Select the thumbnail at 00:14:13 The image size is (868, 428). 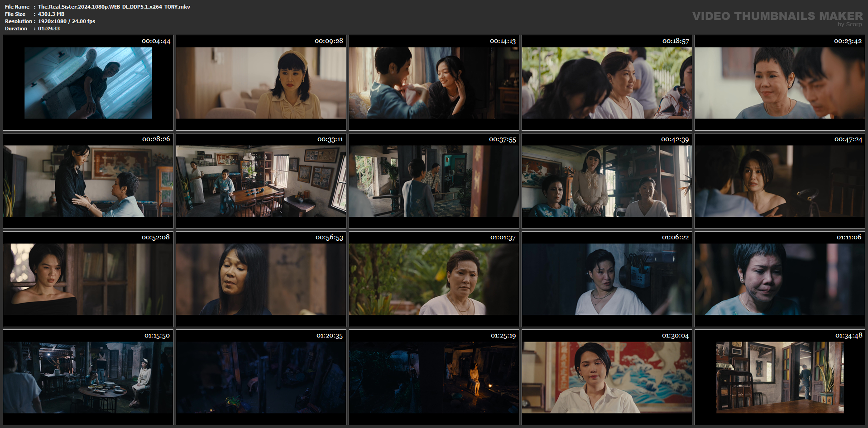pyautogui.click(x=434, y=83)
